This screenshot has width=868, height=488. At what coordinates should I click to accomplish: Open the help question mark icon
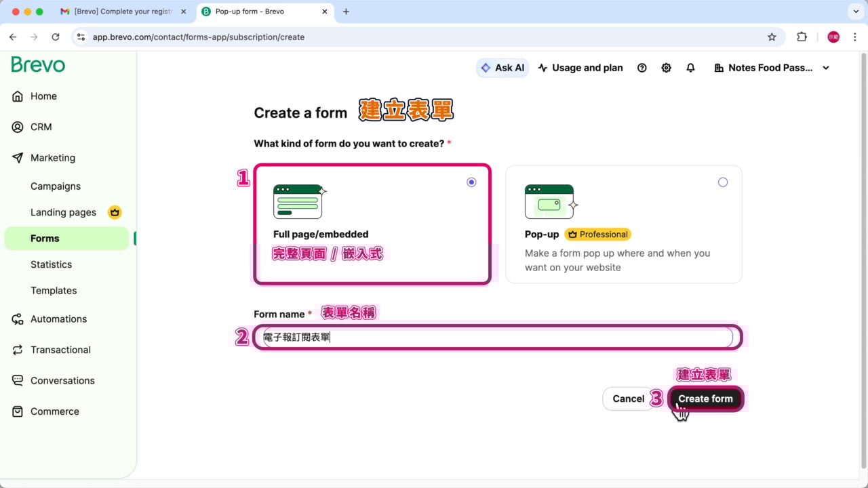click(642, 68)
